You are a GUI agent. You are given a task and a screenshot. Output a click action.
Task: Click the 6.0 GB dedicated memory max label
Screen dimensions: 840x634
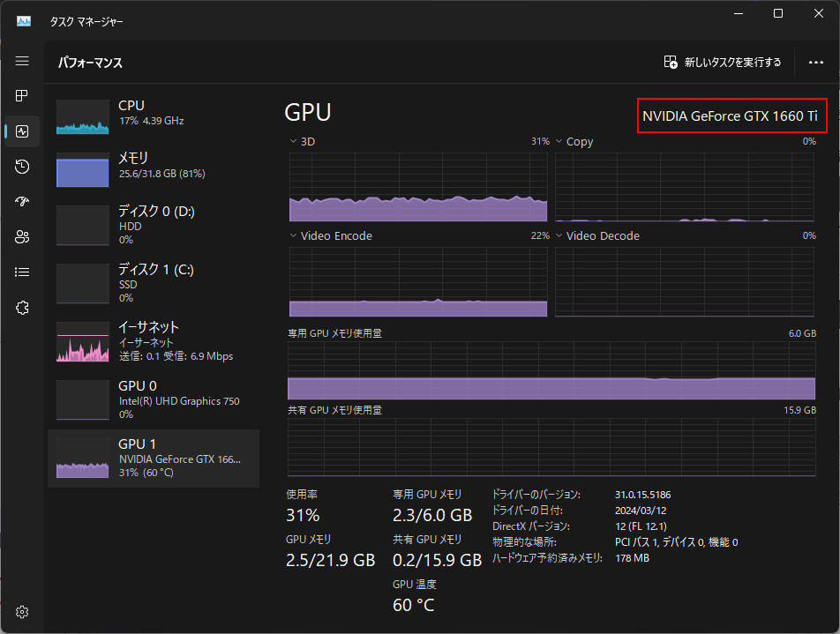tap(803, 333)
